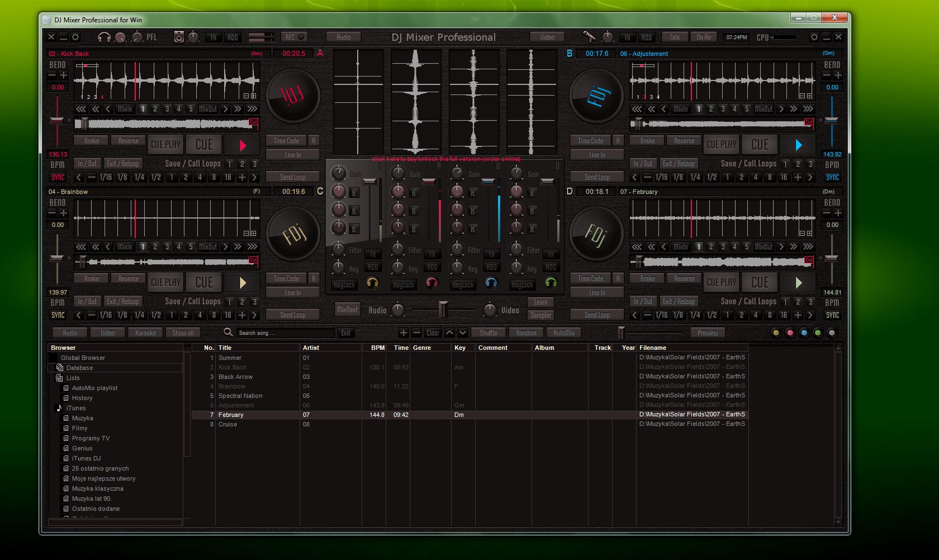Expand the iTunes node in the Browser
Viewport: 939px width, 560px height.
pos(75,408)
